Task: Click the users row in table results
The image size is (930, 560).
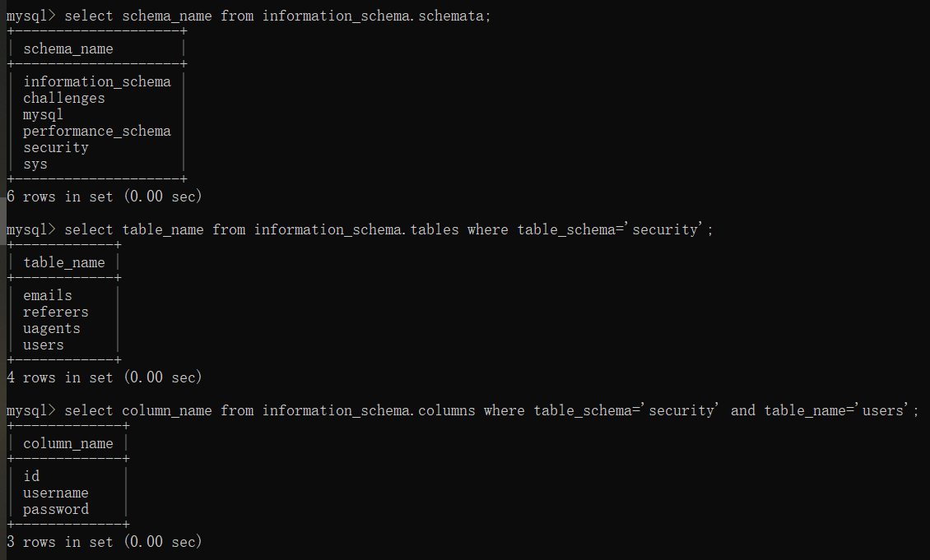Action: click(x=44, y=345)
